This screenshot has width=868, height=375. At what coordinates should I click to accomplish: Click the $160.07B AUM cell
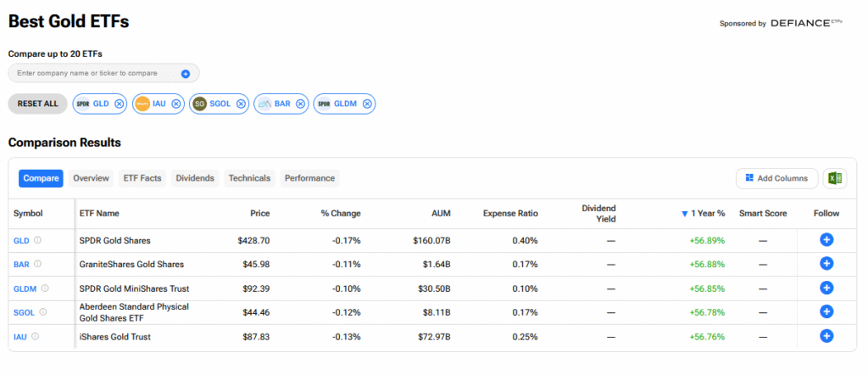431,240
